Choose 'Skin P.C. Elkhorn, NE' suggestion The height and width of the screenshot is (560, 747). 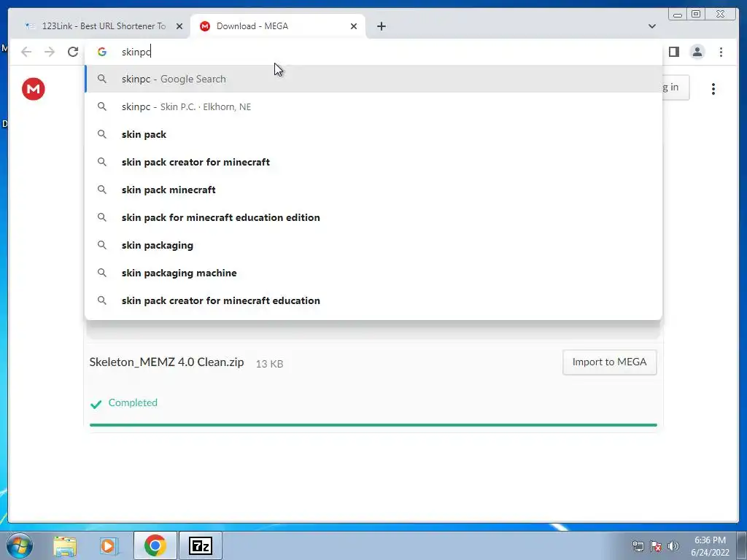point(373,106)
